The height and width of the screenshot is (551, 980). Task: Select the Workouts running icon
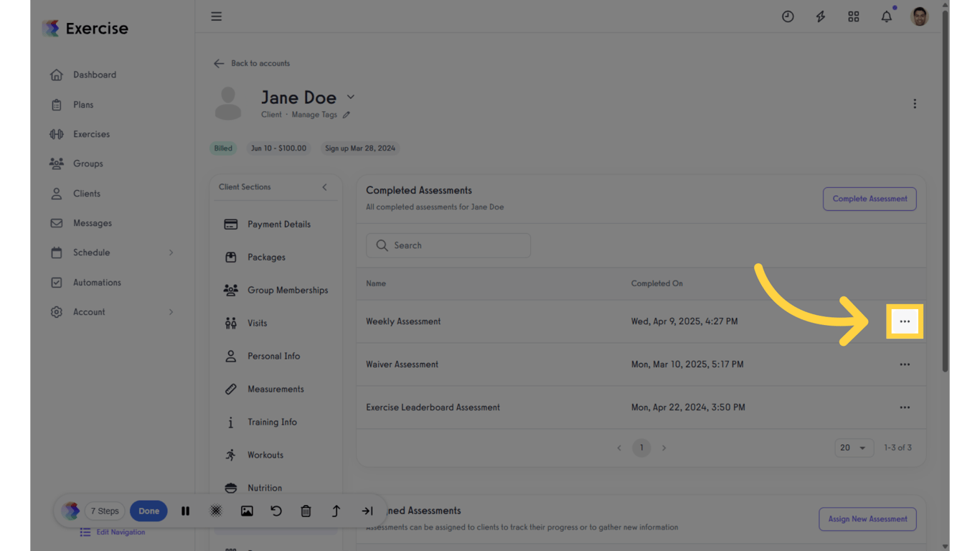(230, 454)
